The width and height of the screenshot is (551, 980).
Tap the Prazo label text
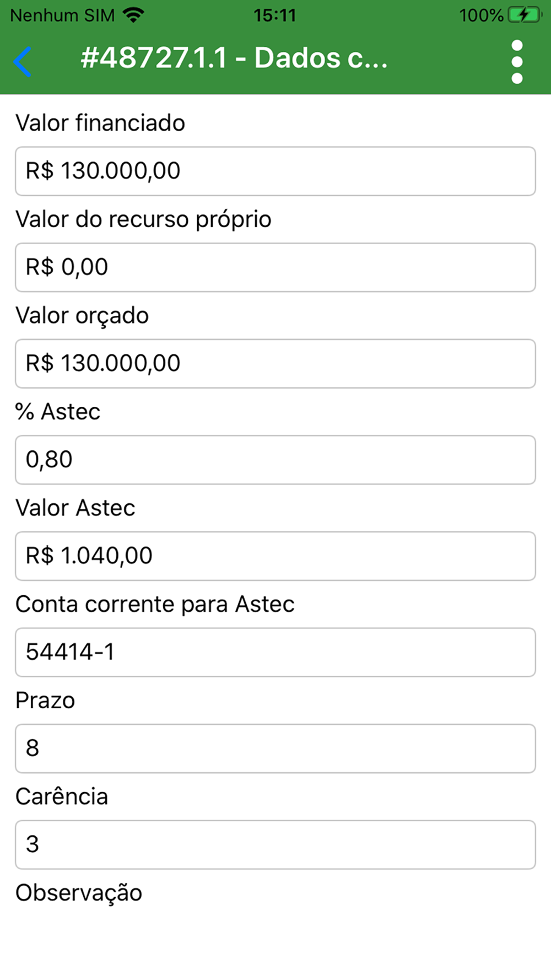point(45,701)
